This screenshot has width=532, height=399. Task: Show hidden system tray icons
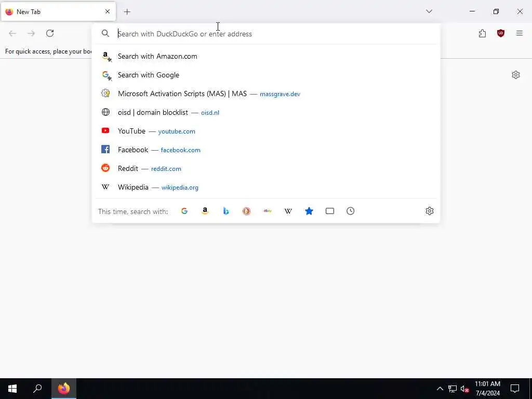(x=440, y=389)
